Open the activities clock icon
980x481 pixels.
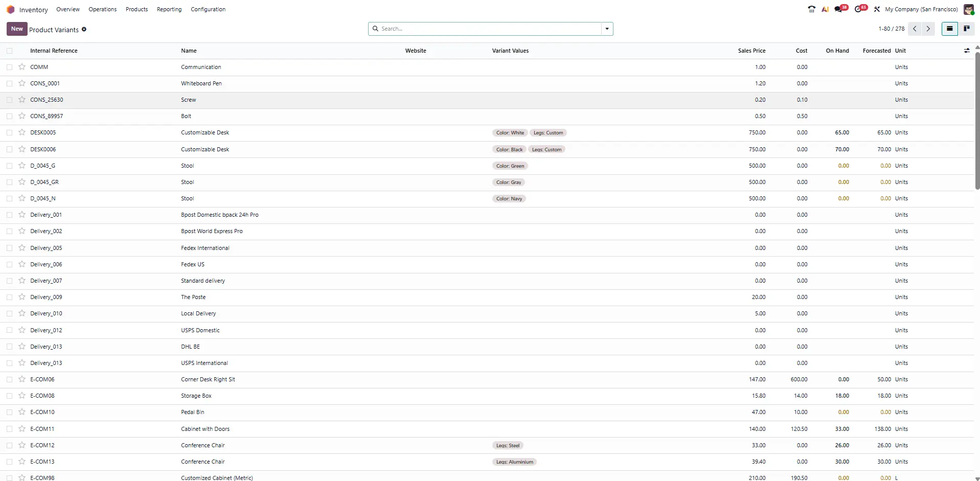[859, 9]
